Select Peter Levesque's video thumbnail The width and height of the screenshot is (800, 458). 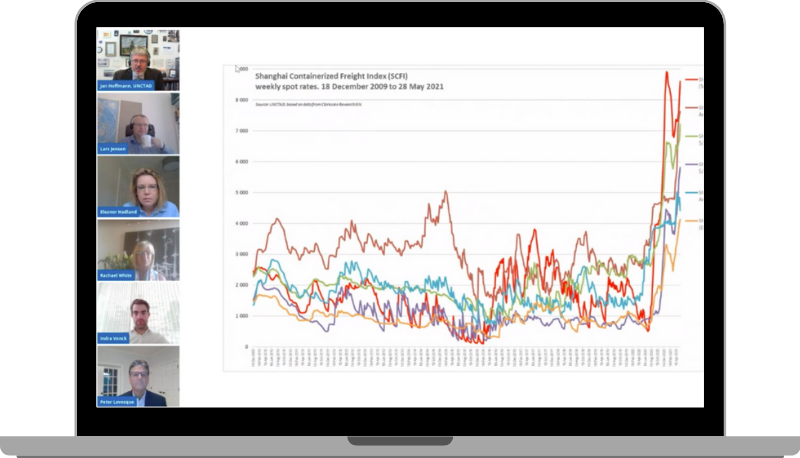pyautogui.click(x=138, y=376)
